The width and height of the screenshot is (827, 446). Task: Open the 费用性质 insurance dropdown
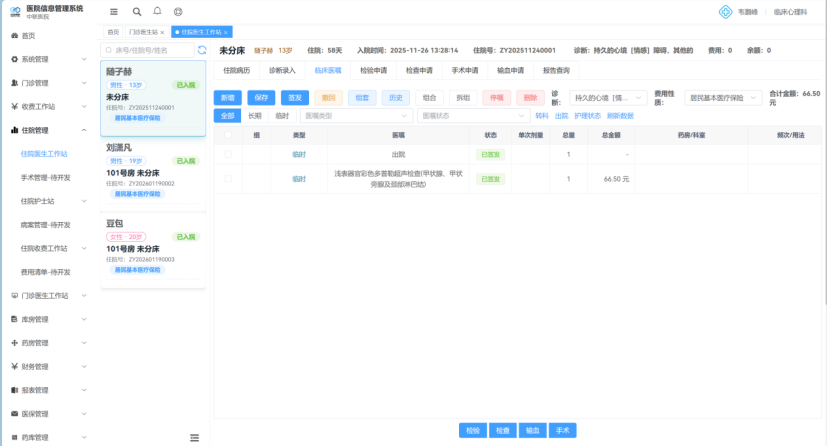pos(717,98)
